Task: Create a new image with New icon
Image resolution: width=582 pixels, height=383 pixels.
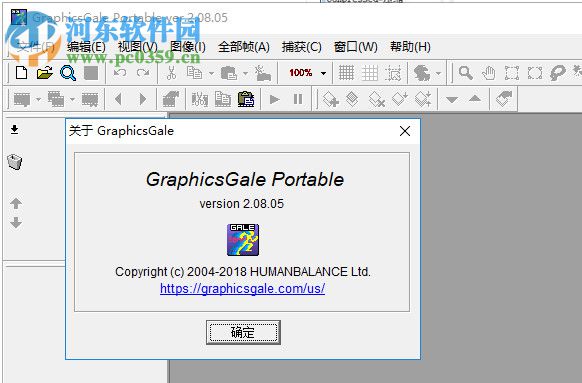Action: click(22, 73)
